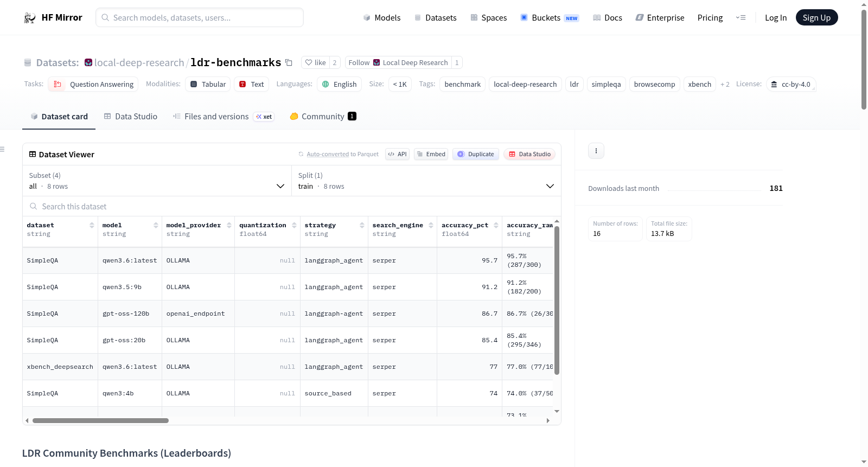Click the HF Mirror logo icon

pyautogui.click(x=30, y=18)
